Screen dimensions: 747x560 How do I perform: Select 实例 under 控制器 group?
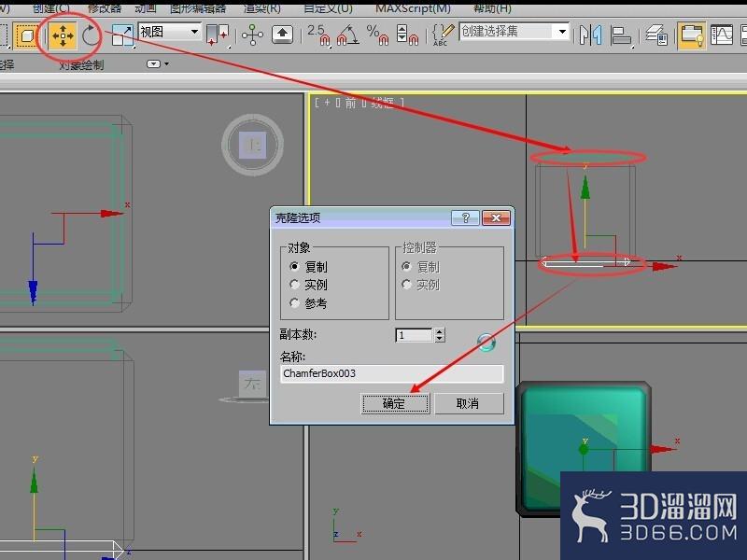click(420, 285)
